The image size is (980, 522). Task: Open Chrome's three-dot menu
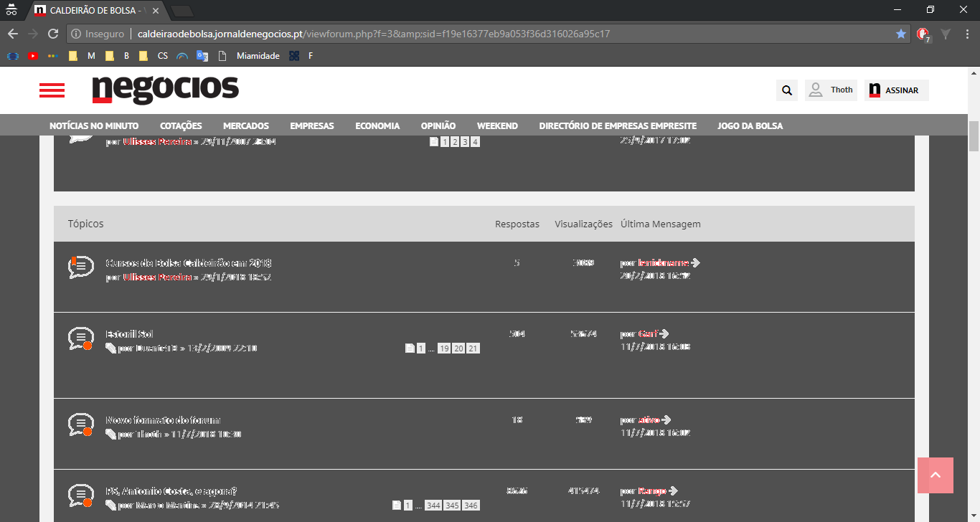coord(966,34)
